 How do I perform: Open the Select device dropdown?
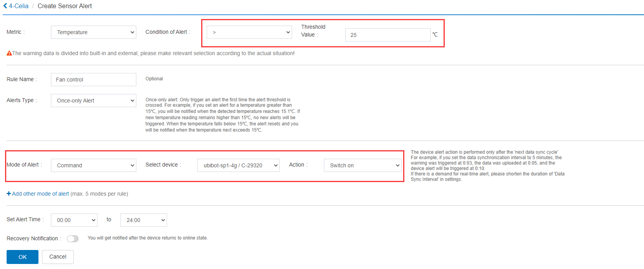pos(238,165)
